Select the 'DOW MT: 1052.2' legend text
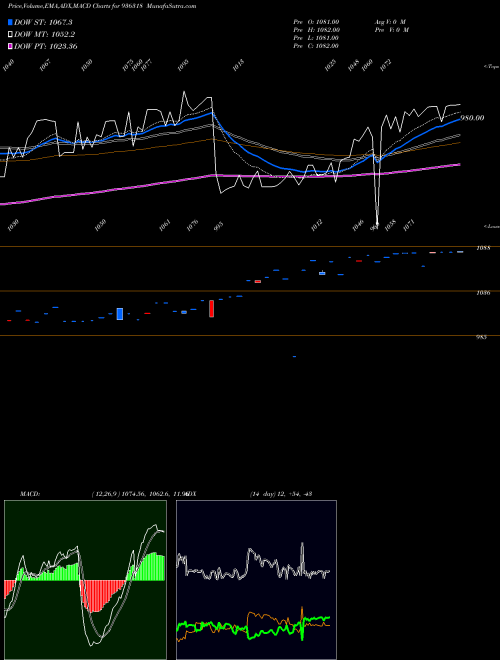This screenshot has width=500, height=660. coord(45,35)
